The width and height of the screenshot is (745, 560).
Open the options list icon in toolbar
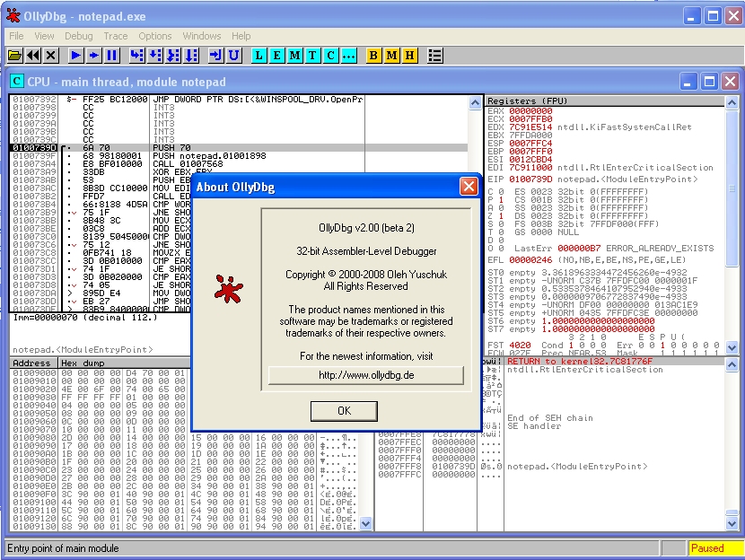click(x=434, y=56)
